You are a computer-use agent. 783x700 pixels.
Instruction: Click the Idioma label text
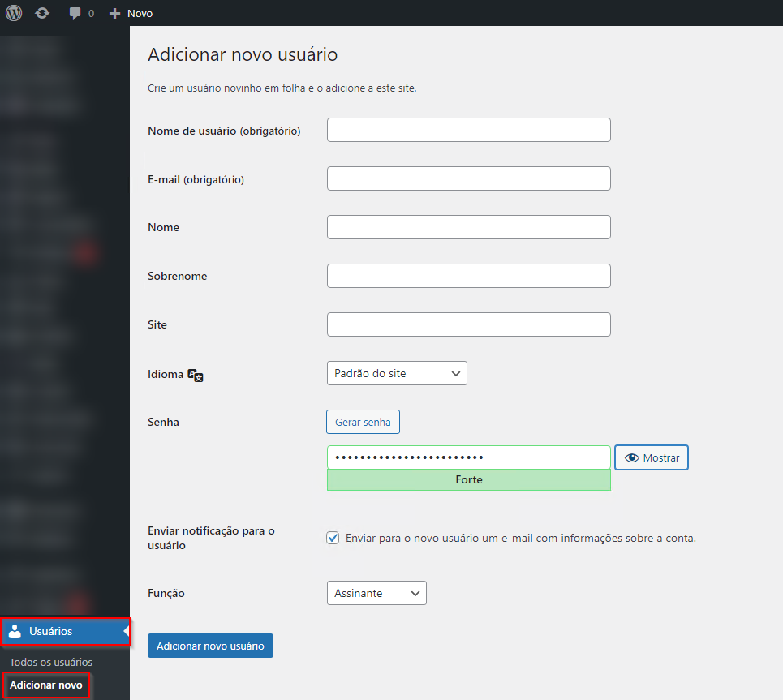point(166,375)
